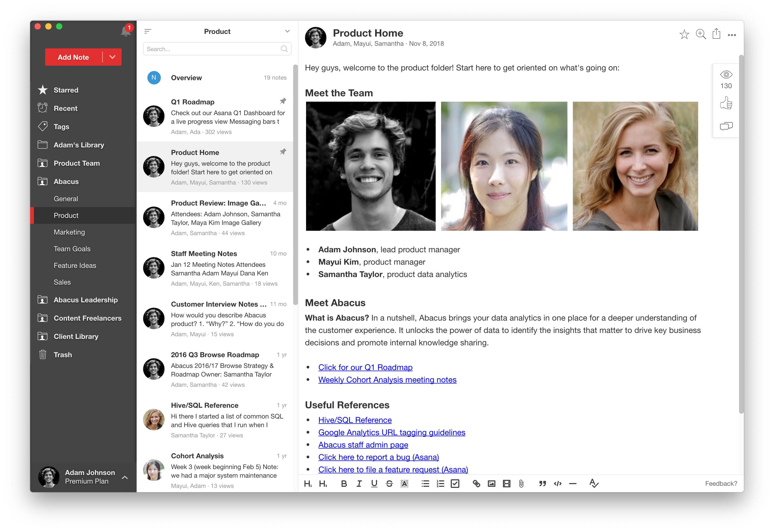Screen dimensions: 774x532
Task: Follow Click for our Q1 Roadmap link
Action: (x=365, y=367)
